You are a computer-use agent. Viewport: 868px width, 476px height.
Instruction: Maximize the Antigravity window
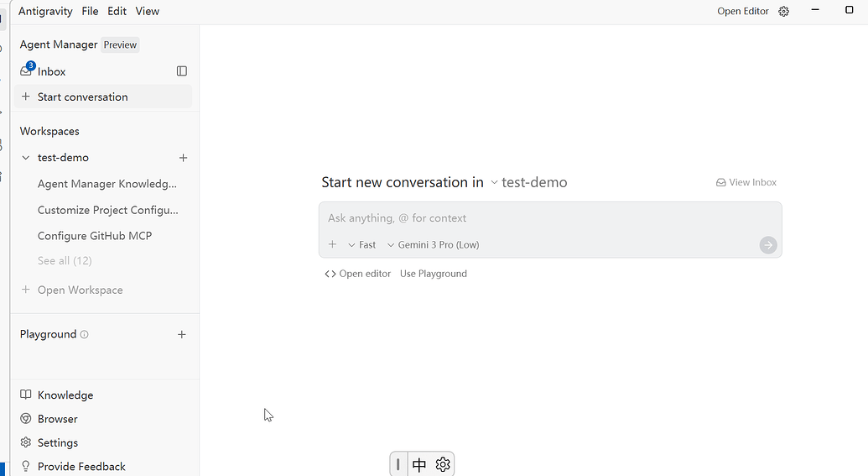pos(850,10)
